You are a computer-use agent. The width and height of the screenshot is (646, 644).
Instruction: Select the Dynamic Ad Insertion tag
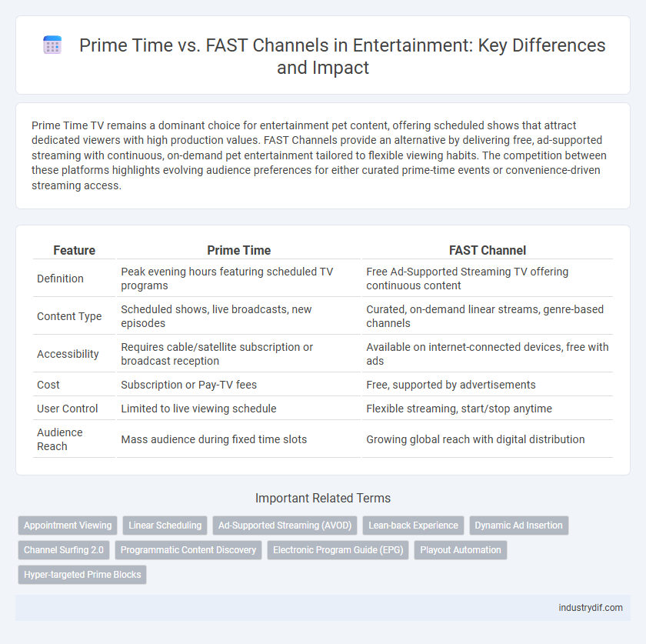(x=518, y=526)
